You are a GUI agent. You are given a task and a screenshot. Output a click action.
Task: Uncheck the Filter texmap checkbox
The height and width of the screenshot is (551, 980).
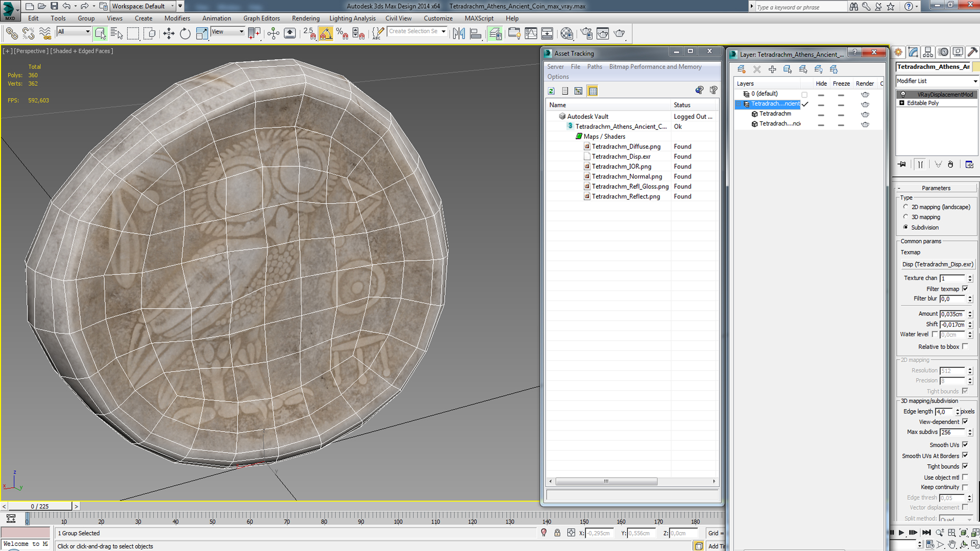pos(965,289)
